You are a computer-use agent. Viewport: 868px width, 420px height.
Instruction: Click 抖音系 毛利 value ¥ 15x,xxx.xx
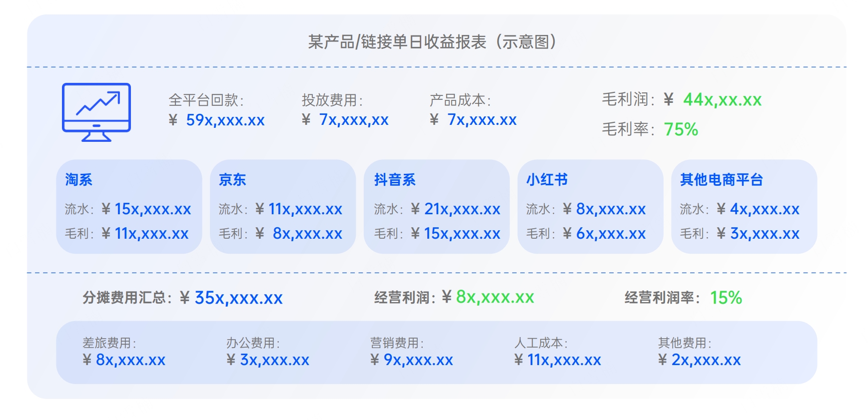[x=455, y=233]
